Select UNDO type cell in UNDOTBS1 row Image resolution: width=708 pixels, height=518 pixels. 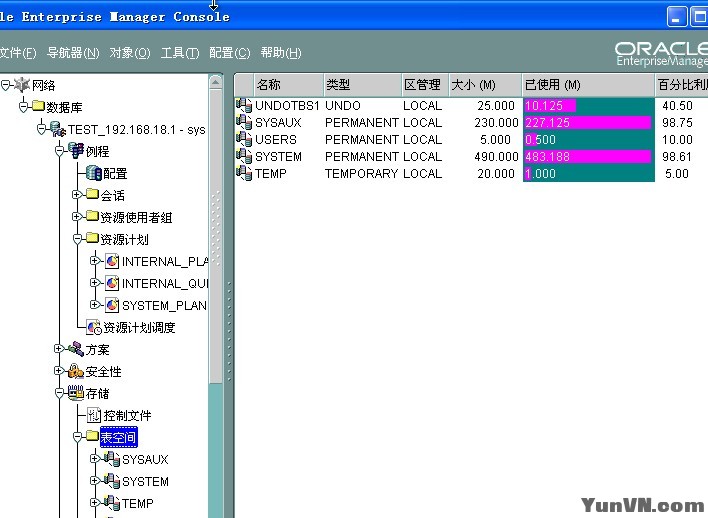(343, 106)
